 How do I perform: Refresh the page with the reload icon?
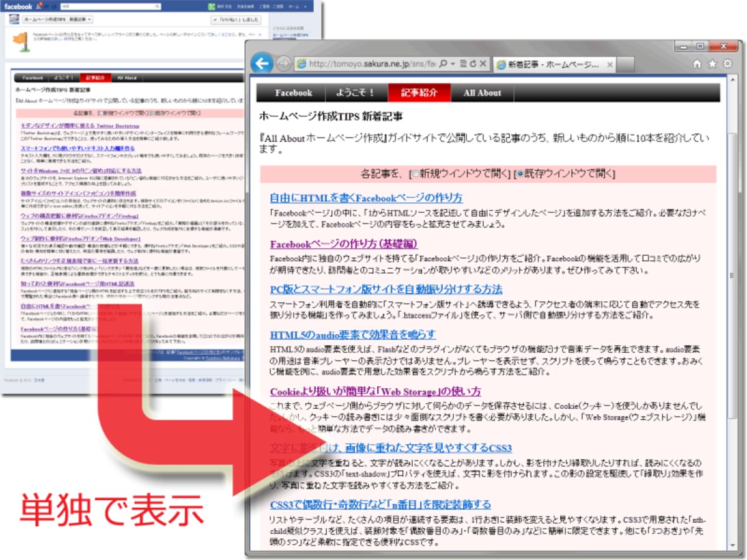pyautogui.click(x=473, y=63)
